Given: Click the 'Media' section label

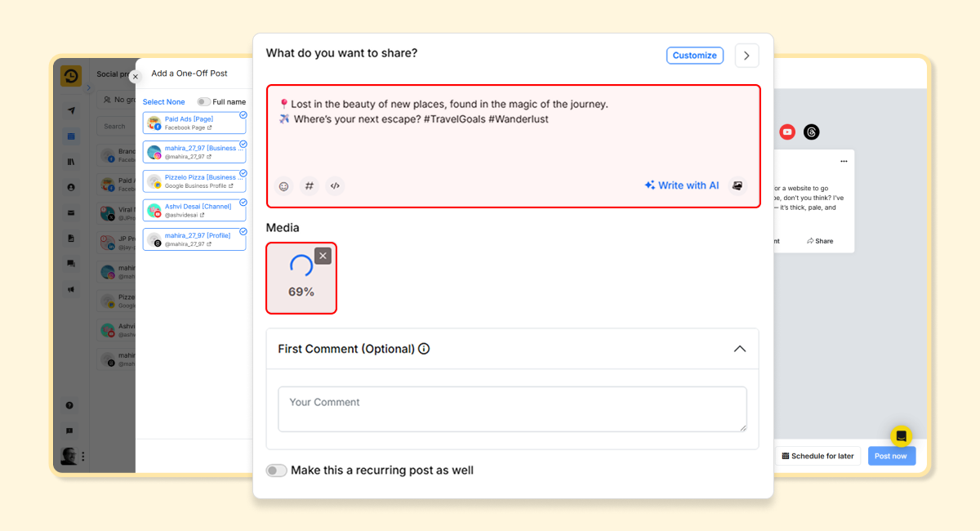Looking at the screenshot, I should pyautogui.click(x=283, y=228).
